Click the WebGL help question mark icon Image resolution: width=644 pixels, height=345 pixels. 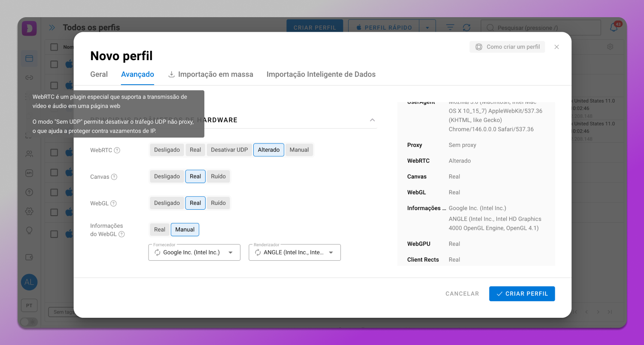[113, 204]
